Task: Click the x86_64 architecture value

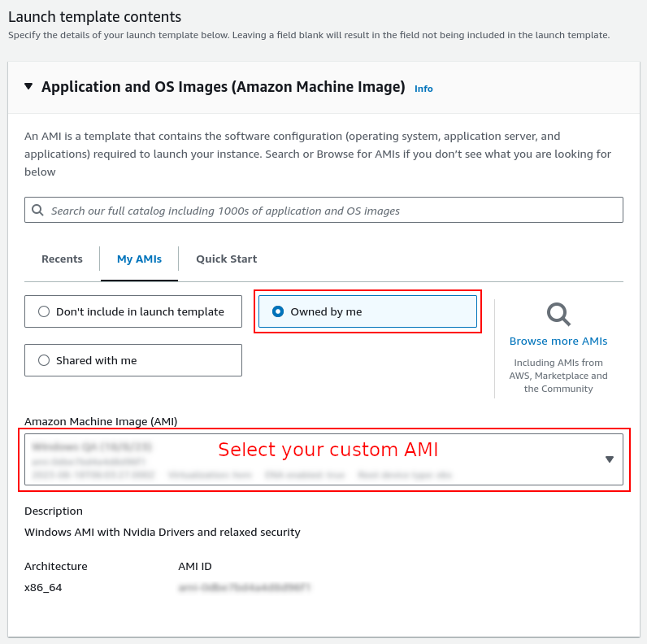Action: [x=43, y=587]
